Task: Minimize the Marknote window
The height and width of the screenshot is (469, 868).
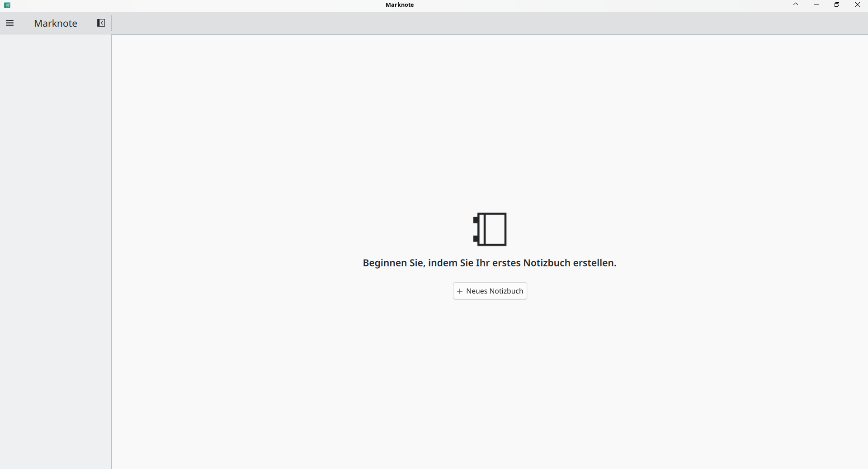Action: click(x=816, y=5)
